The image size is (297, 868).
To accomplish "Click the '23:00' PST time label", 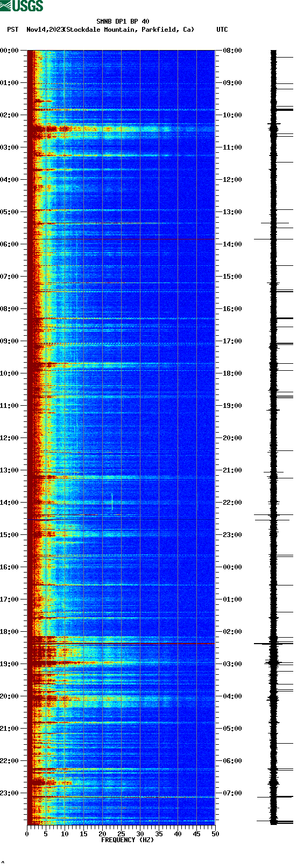I will click(x=9, y=793).
